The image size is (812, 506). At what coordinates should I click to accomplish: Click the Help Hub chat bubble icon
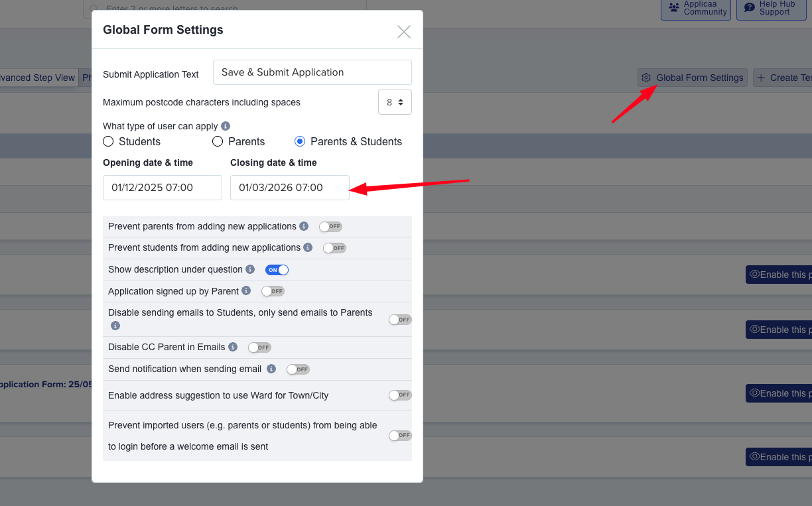click(750, 7)
